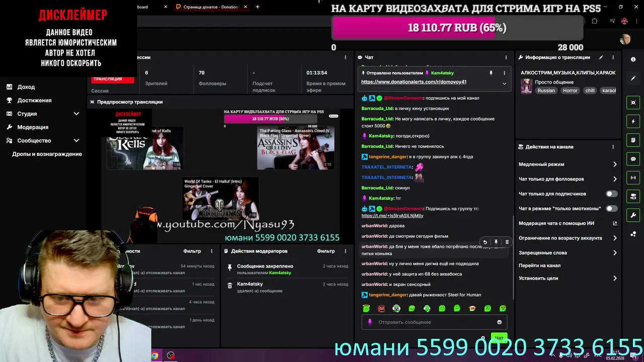Open the notes page icon in right sidebar

click(x=633, y=140)
